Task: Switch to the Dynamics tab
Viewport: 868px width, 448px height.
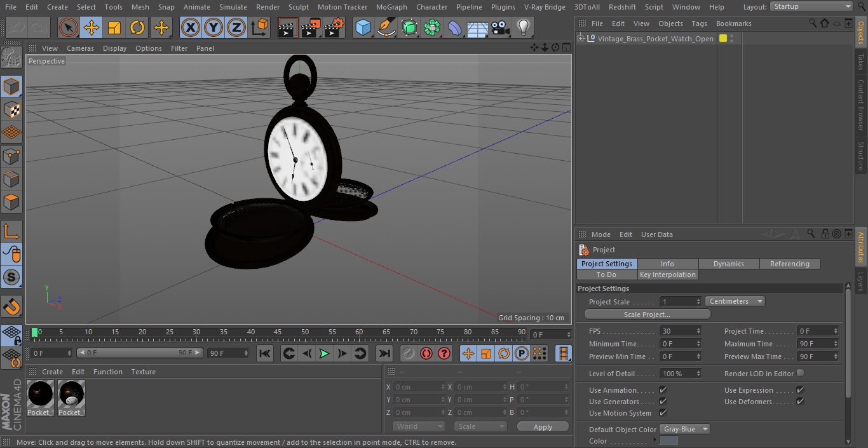Action: click(729, 264)
